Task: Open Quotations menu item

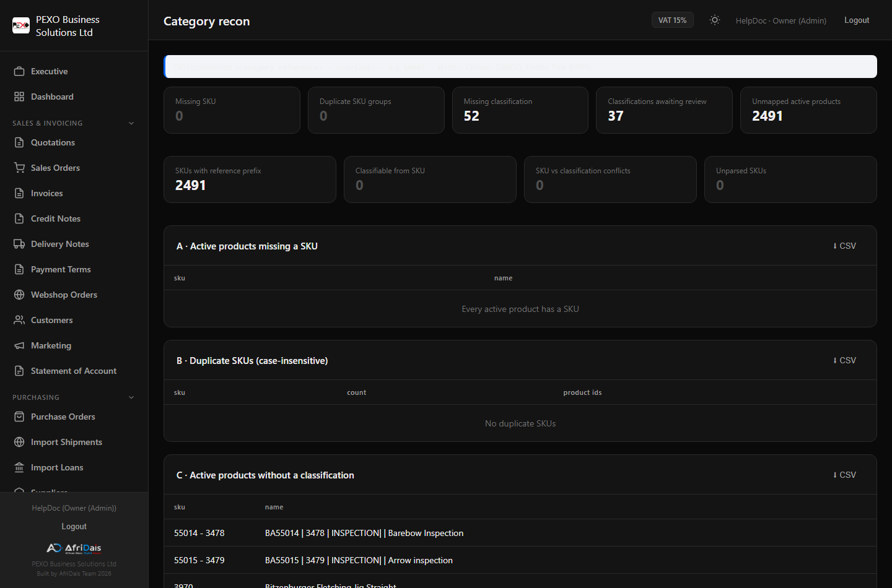Action: pyautogui.click(x=74, y=142)
